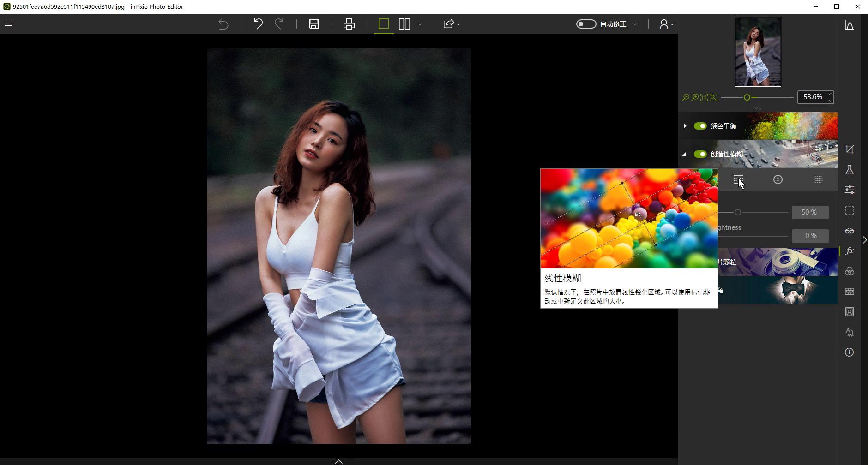
Task: Expand the bottom filmstrip with the chevron
Action: (x=338, y=461)
